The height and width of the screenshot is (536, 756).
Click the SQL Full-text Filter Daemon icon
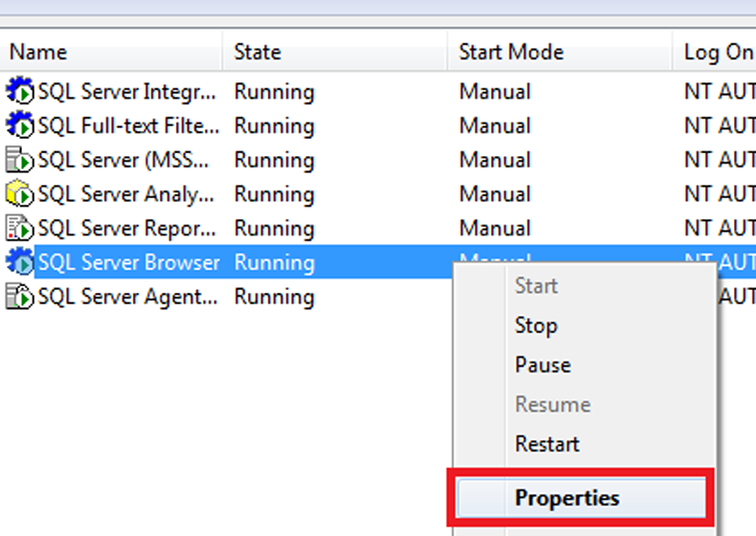coord(20,125)
